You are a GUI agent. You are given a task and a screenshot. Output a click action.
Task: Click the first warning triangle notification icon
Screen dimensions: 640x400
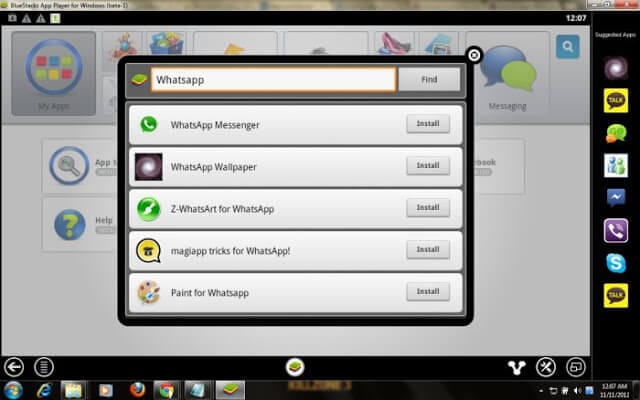27,18
